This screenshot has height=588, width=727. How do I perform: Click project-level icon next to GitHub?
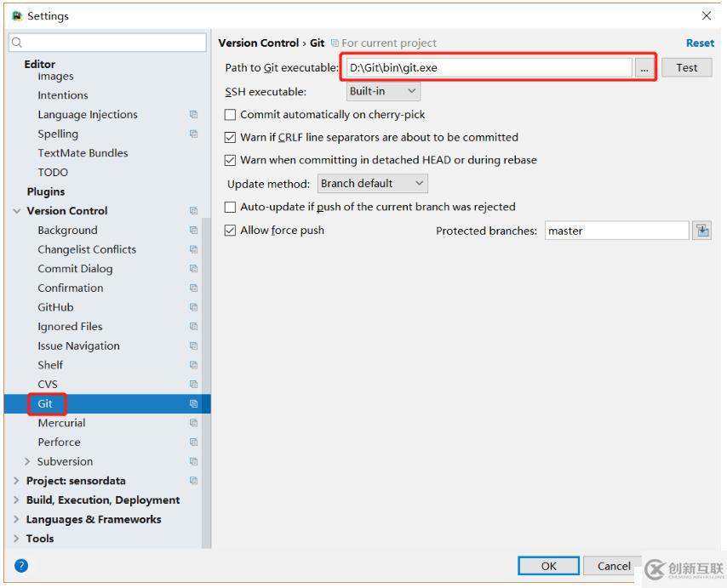tap(193, 307)
